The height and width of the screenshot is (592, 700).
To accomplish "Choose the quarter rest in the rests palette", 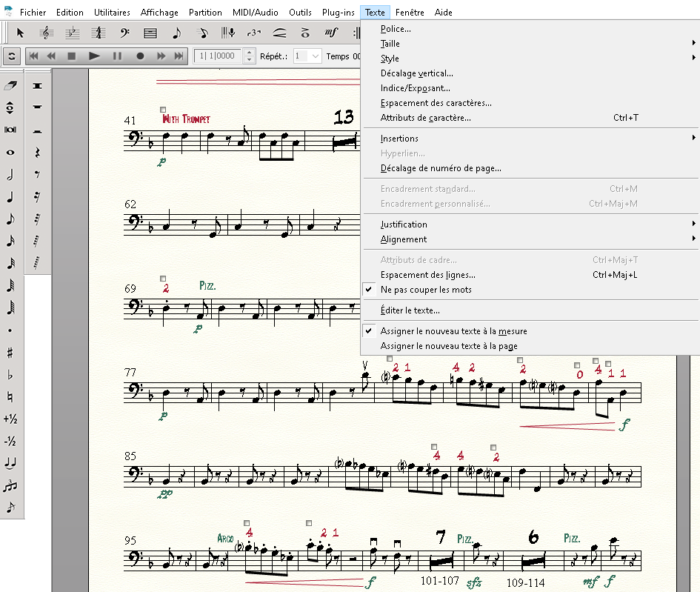I will click(37, 153).
